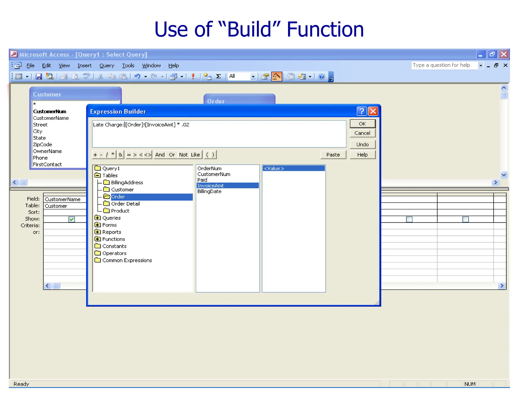Collapse the Tables tree node
The width and height of the screenshot is (532, 399).
[97, 175]
